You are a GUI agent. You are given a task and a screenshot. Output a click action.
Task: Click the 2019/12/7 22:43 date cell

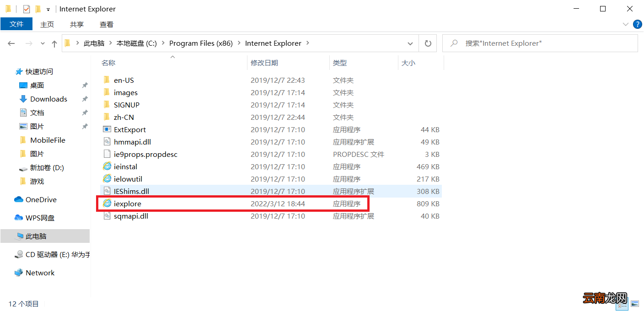(x=278, y=80)
